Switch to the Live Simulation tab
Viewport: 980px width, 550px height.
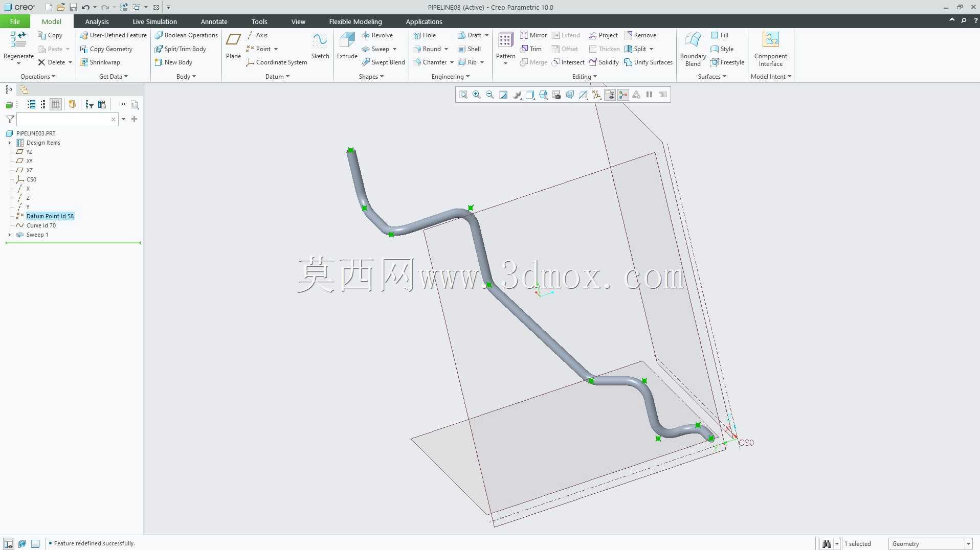(x=154, y=21)
